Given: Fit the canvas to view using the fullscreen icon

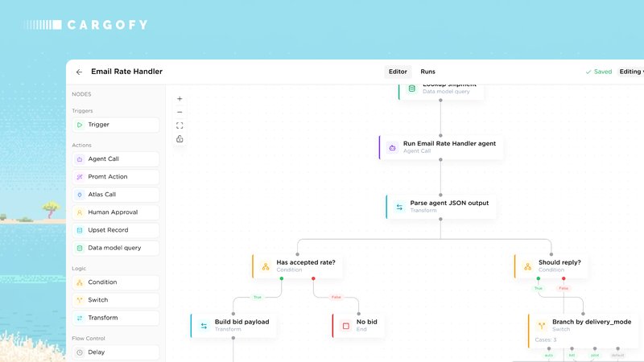Looking at the screenshot, I should tap(180, 125).
